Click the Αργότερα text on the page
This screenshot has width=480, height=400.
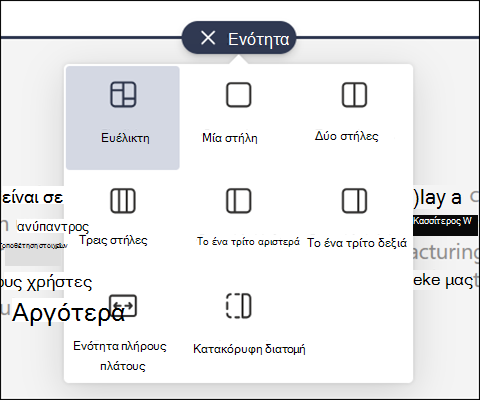pos(68,313)
